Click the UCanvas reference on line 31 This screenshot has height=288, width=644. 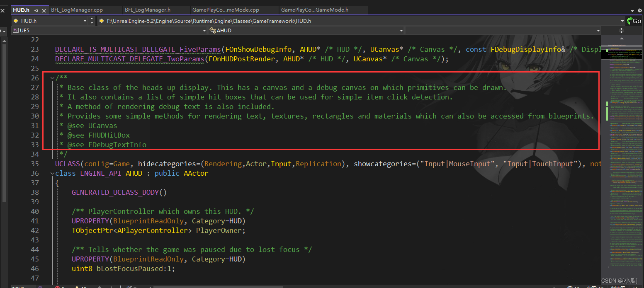point(102,126)
